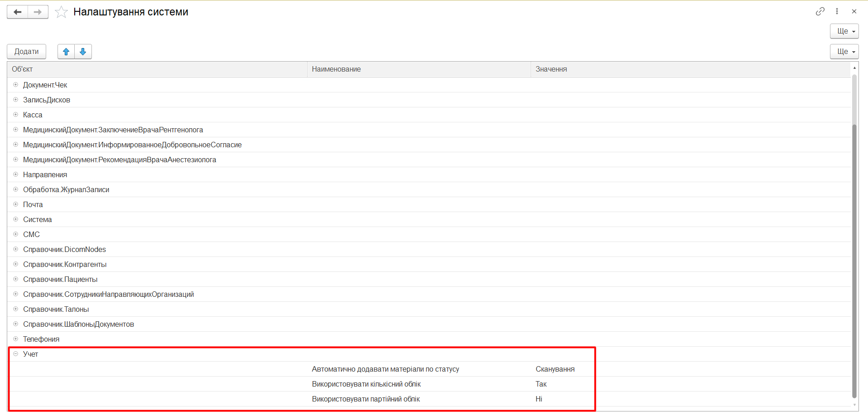The width and height of the screenshot is (868, 416).
Task: Expand the Справочник.Пациенты node
Action: click(x=16, y=279)
